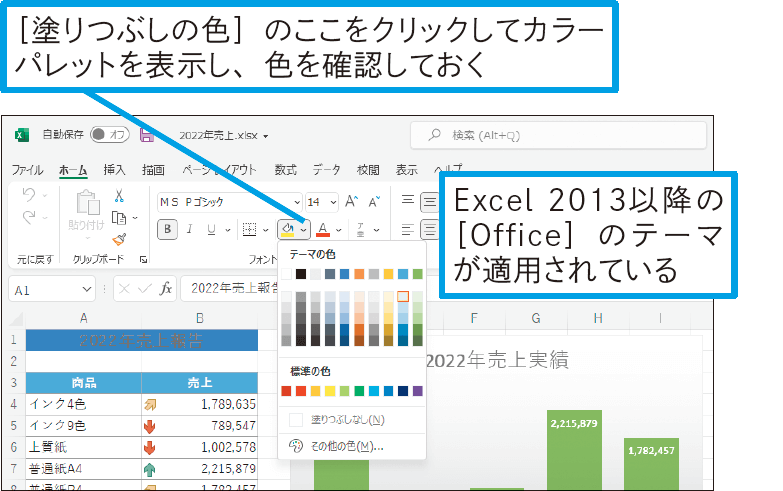Click the Format Painter brush icon
Screen dimensions: 783x491
[118, 239]
